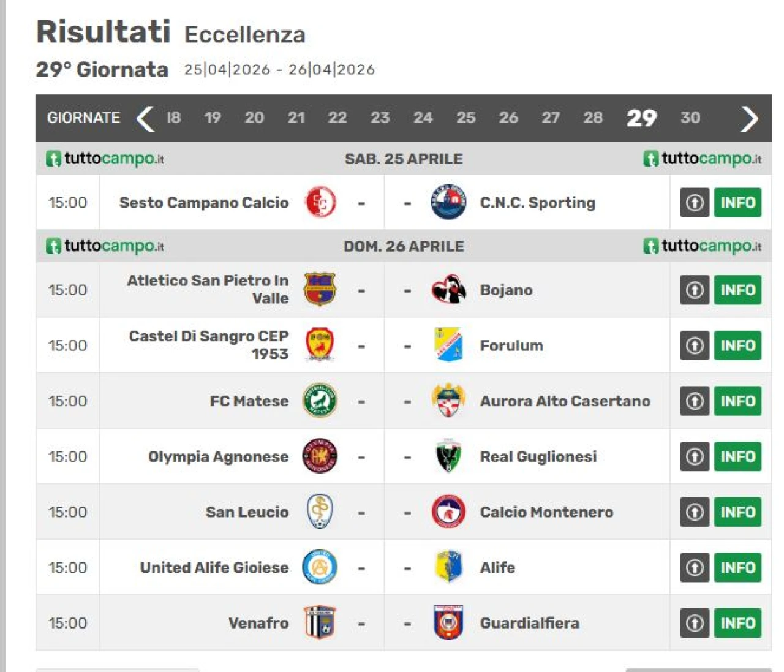
Task: Open INFO for FC Matese match
Action: pyautogui.click(x=737, y=401)
